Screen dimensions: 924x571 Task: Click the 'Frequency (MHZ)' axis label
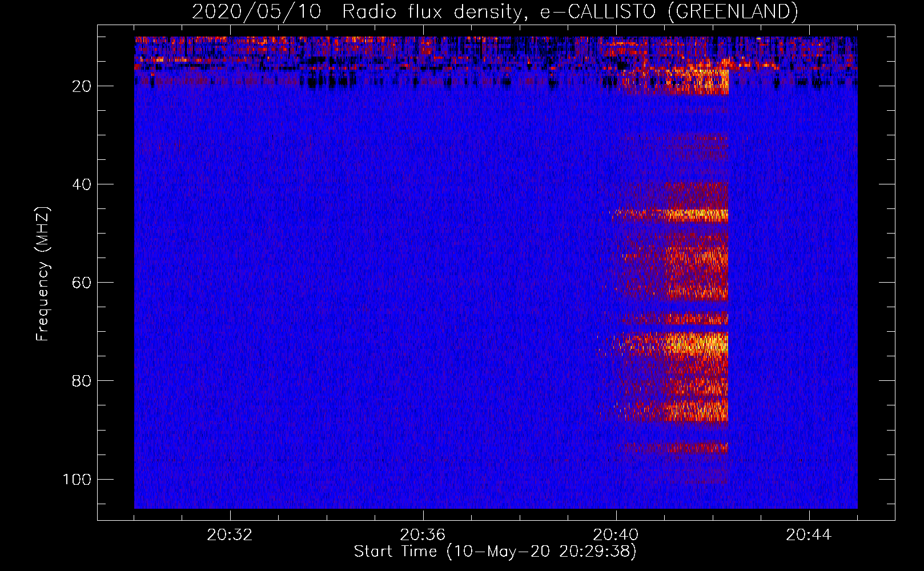(x=43, y=274)
